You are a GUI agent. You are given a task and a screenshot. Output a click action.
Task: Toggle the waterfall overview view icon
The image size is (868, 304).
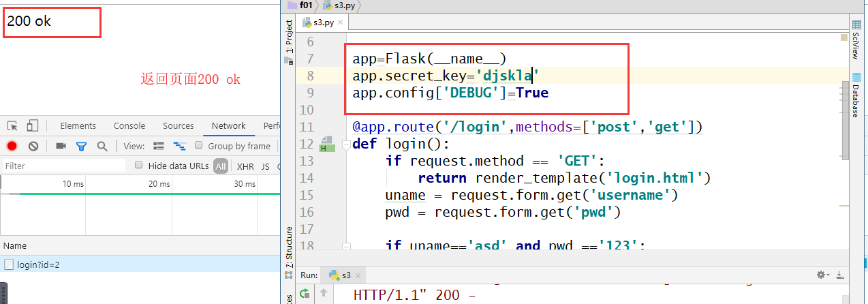pos(180,146)
